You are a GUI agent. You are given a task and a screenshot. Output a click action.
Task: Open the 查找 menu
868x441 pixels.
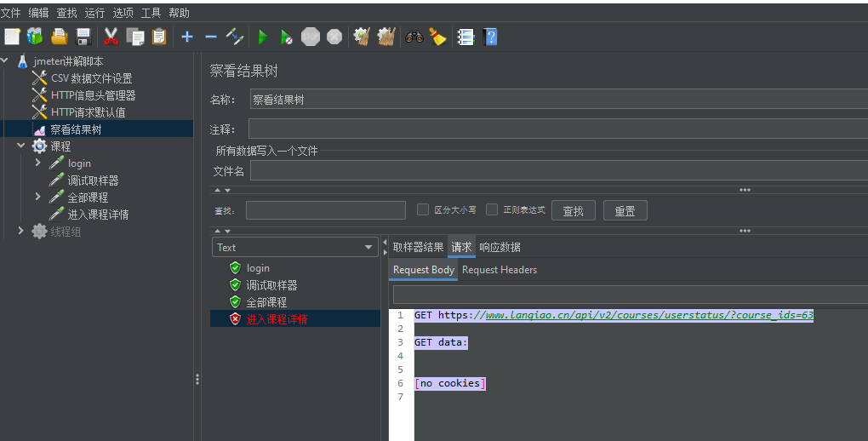coord(67,13)
